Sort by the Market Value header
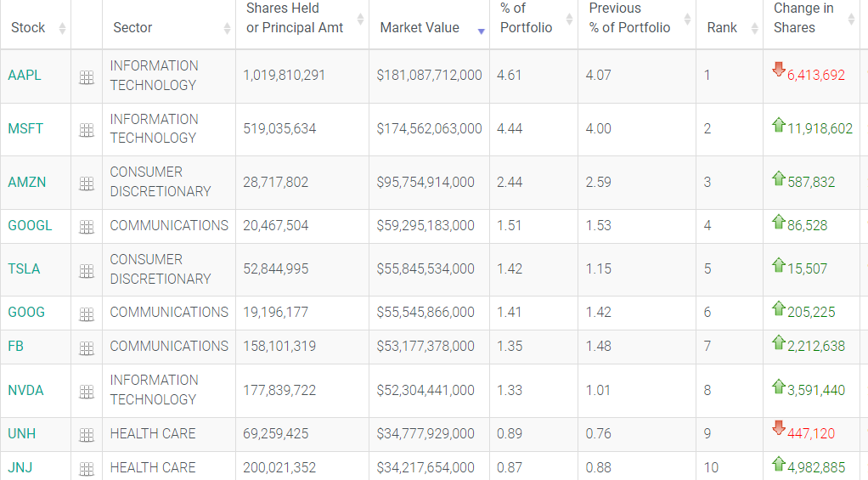The height and width of the screenshot is (480, 868). (x=420, y=28)
